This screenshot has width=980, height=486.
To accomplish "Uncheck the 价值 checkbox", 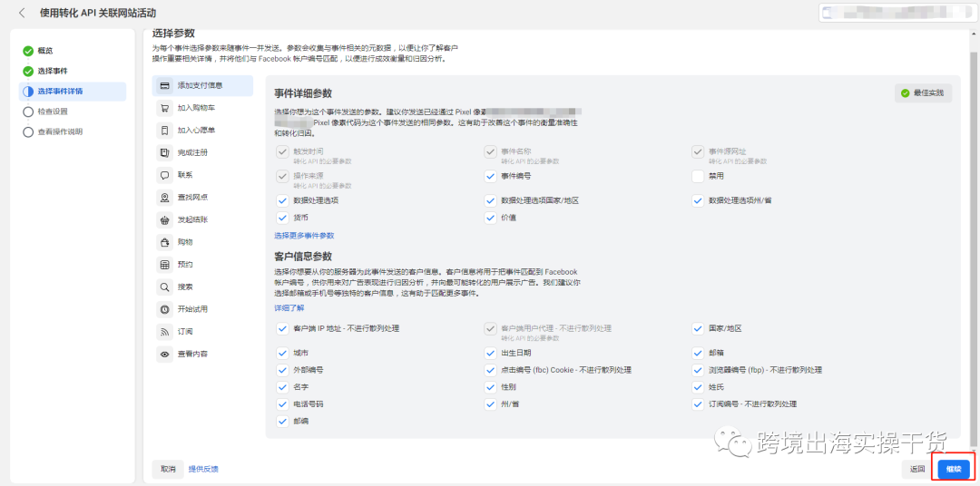I will click(491, 218).
